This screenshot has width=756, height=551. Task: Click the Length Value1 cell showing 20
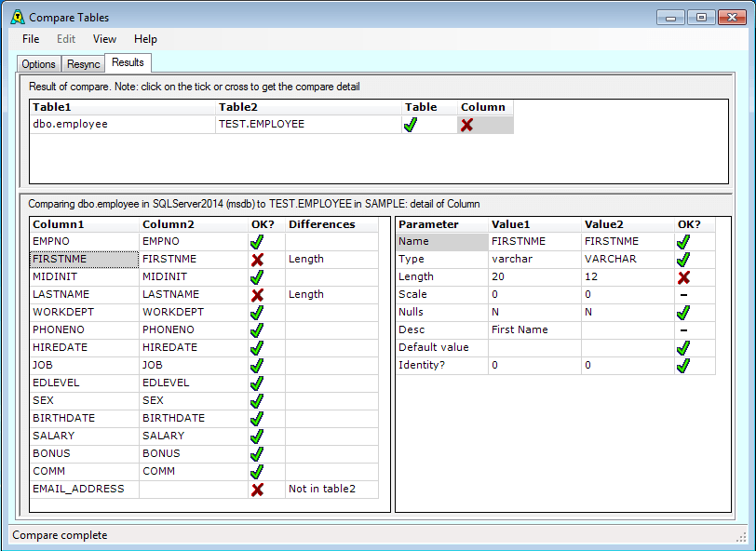click(x=535, y=276)
